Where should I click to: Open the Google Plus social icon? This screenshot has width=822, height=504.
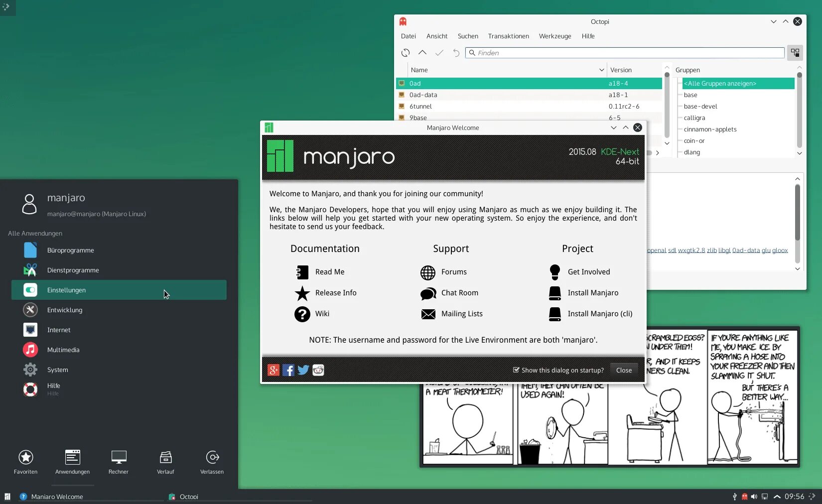pyautogui.click(x=274, y=370)
